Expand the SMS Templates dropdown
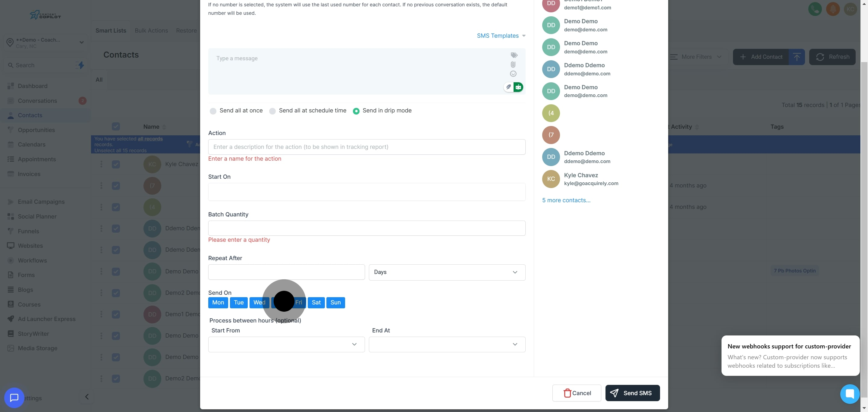This screenshot has height=412, width=868. [501, 36]
